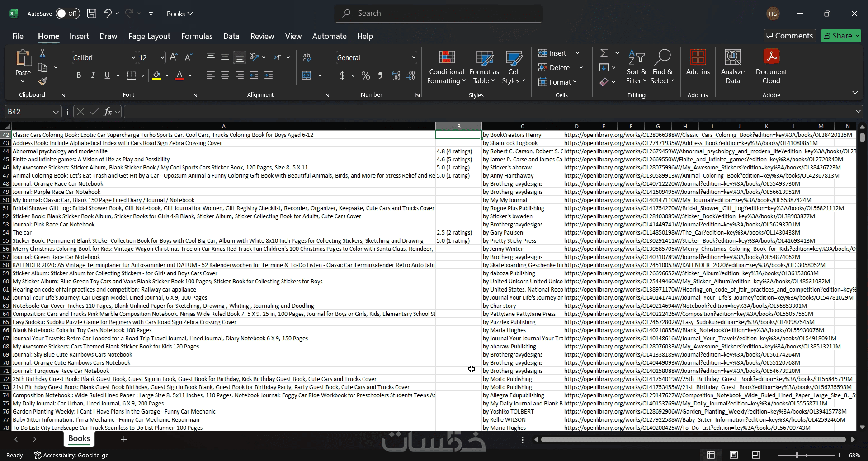Switch to the Formulas tab
This screenshot has height=461, width=868.
tap(197, 36)
